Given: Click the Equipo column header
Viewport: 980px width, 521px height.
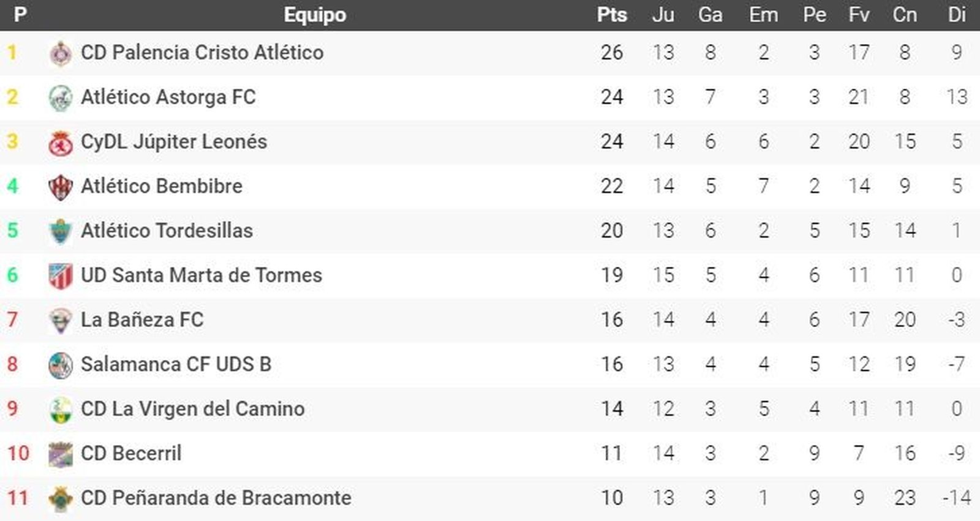Looking at the screenshot, I should pyautogui.click(x=315, y=15).
